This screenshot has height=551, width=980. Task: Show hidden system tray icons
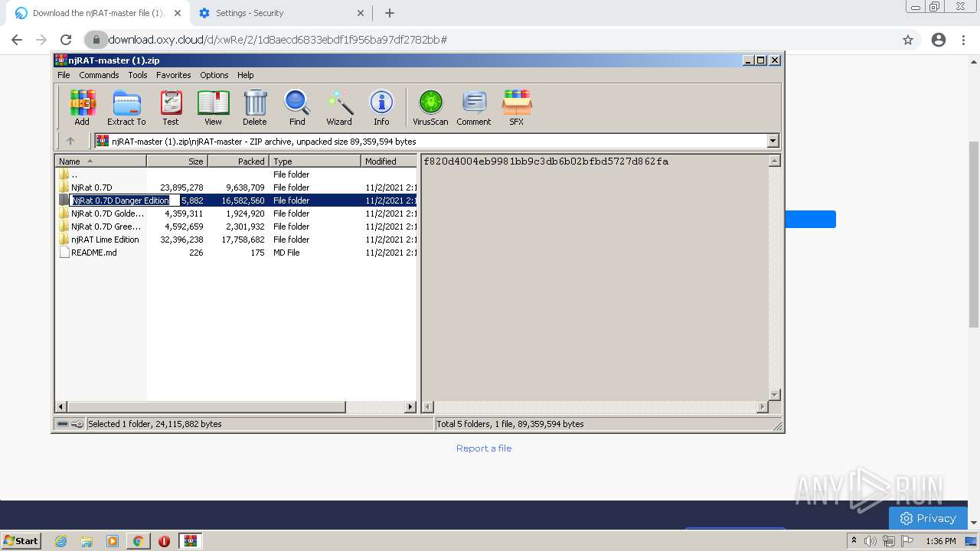[854, 541]
